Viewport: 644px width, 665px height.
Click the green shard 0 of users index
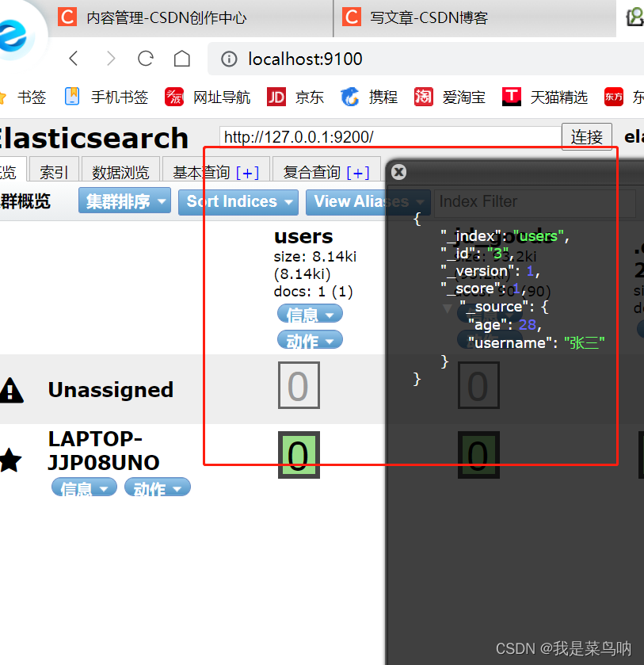pos(299,455)
